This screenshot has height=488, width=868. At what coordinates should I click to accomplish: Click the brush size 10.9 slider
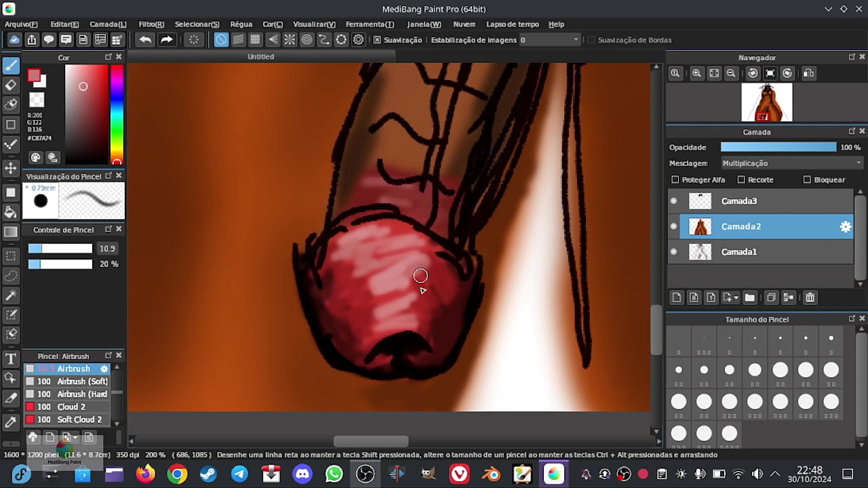(x=60, y=249)
